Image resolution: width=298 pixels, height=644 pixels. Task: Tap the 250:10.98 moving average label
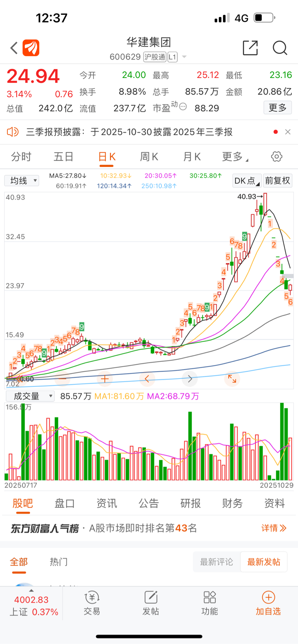[x=159, y=186]
